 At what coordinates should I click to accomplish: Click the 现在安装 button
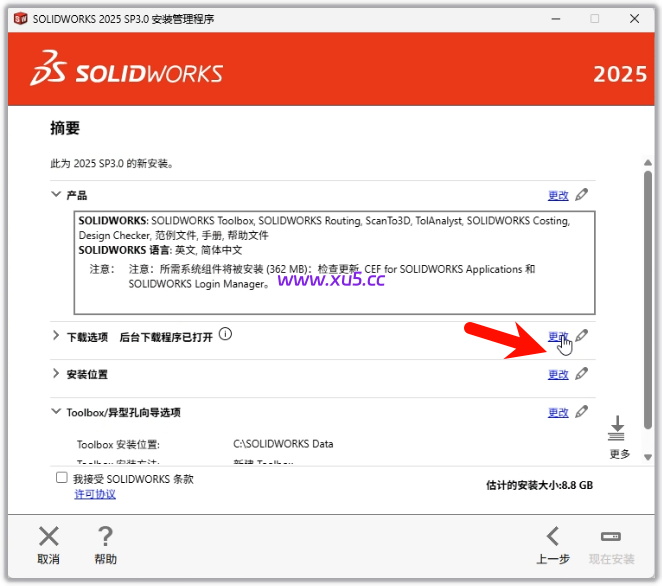click(611, 545)
